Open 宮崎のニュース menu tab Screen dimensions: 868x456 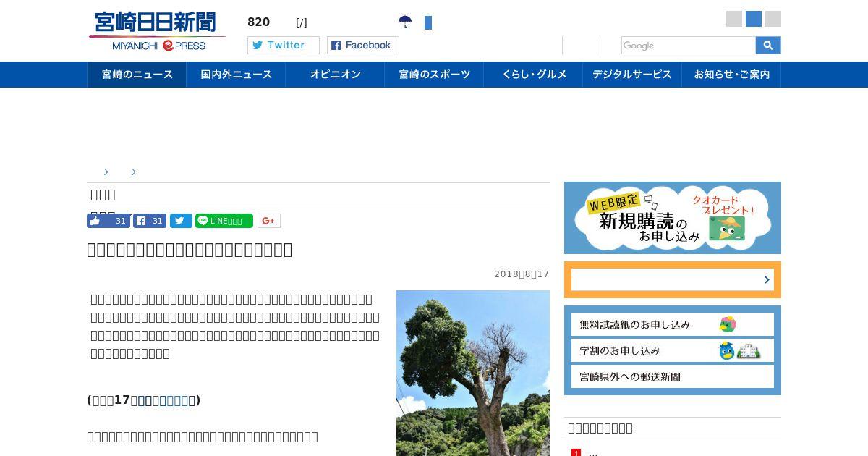[137, 75]
